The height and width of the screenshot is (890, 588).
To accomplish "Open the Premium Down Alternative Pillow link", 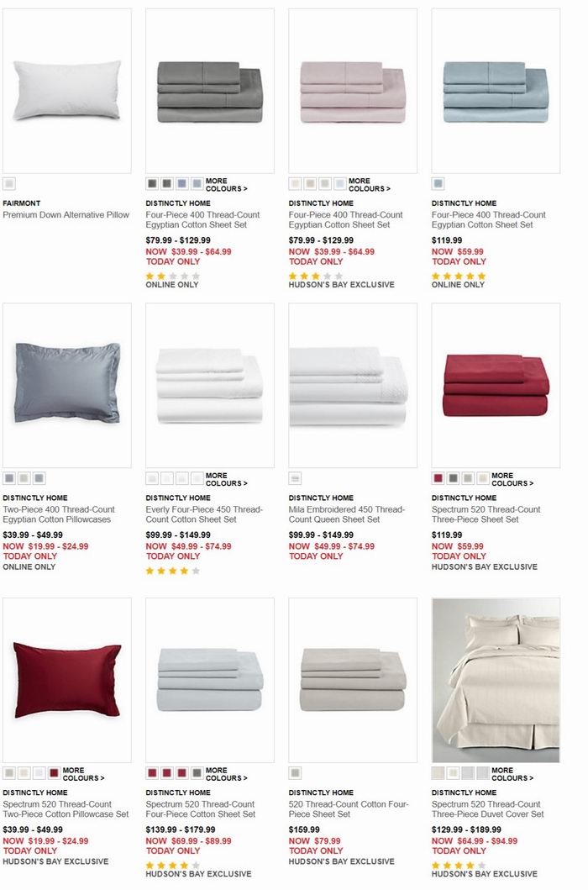I will pos(66,215).
